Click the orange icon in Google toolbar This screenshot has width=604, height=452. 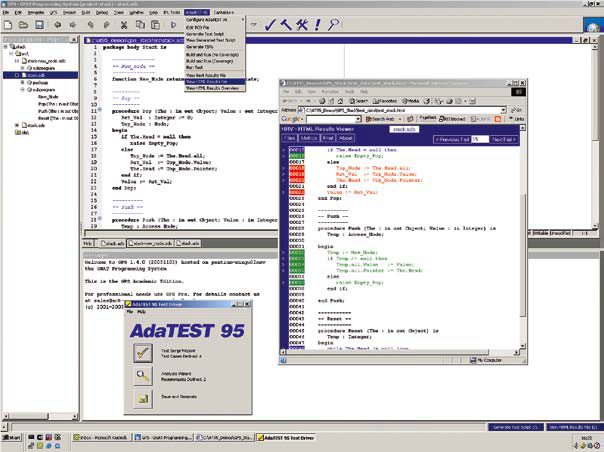pos(498,119)
